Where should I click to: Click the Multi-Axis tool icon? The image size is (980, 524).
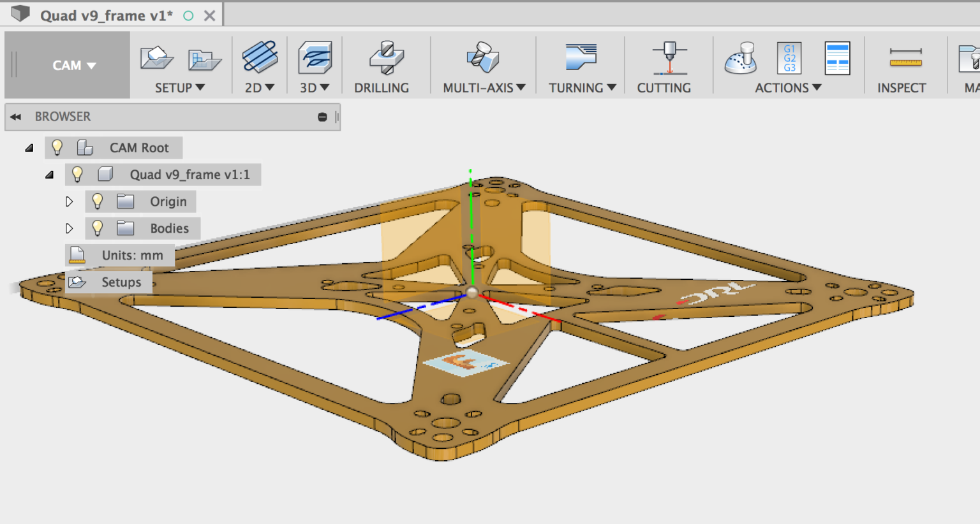pyautogui.click(x=483, y=57)
